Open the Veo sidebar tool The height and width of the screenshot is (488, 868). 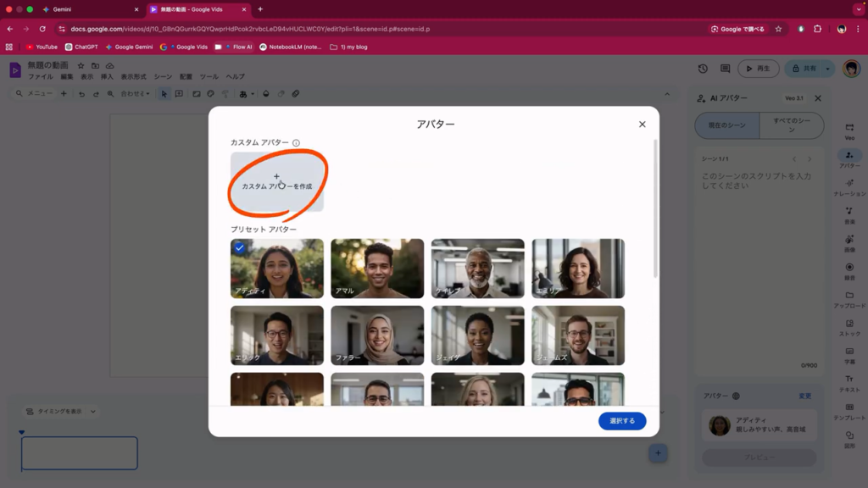(849, 130)
